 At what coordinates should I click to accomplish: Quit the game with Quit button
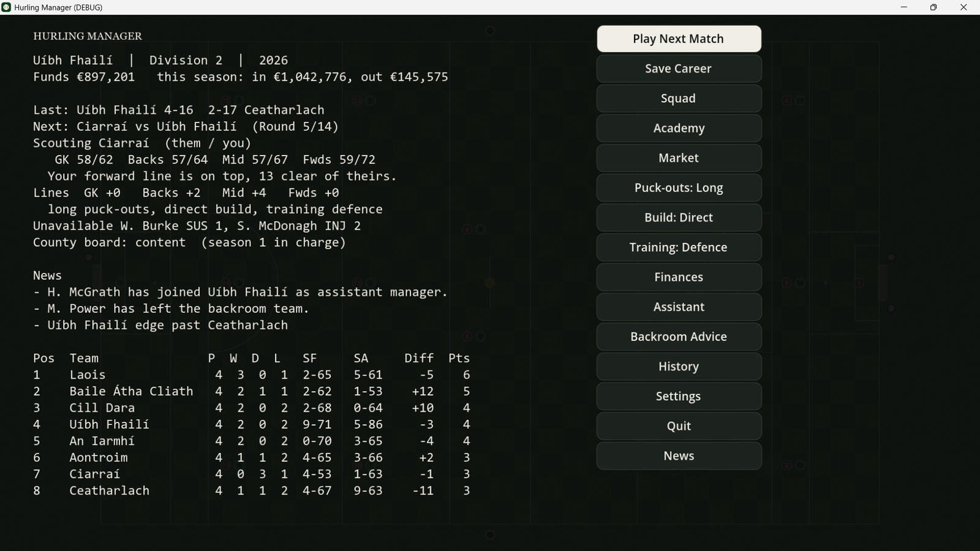pyautogui.click(x=679, y=426)
